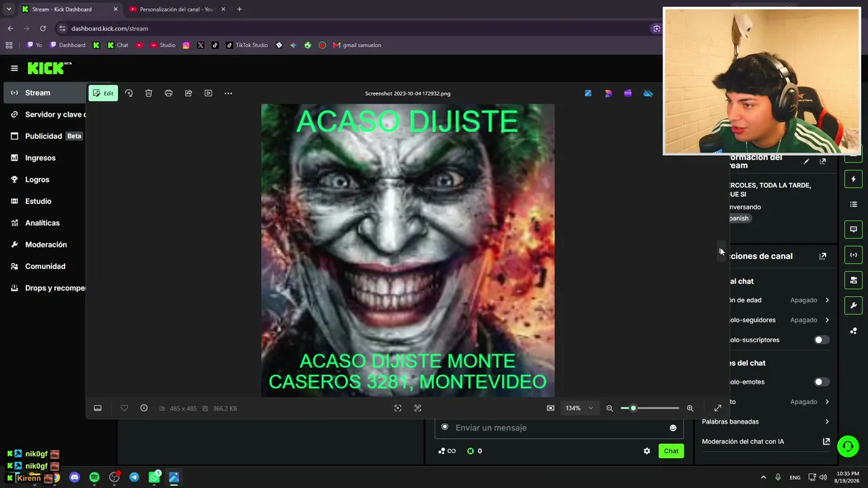The height and width of the screenshot is (488, 868).
Task: Select Stream in the Kick sidebar
Action: click(x=45, y=93)
